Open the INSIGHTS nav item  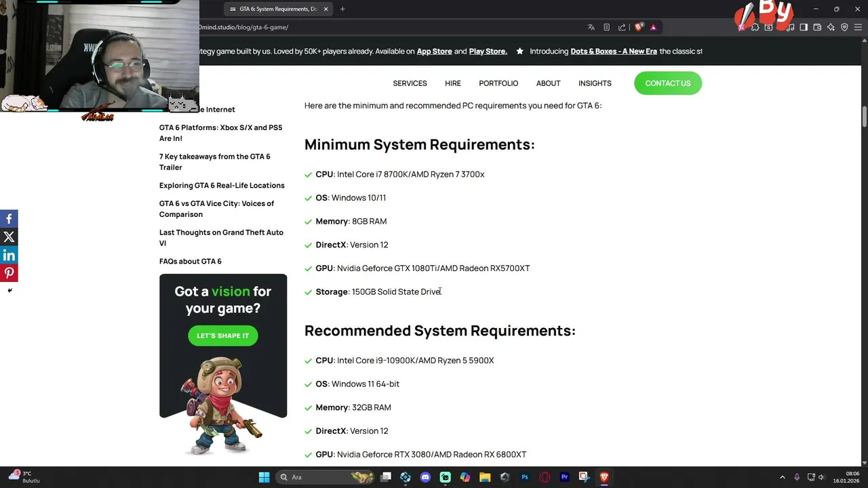point(595,83)
